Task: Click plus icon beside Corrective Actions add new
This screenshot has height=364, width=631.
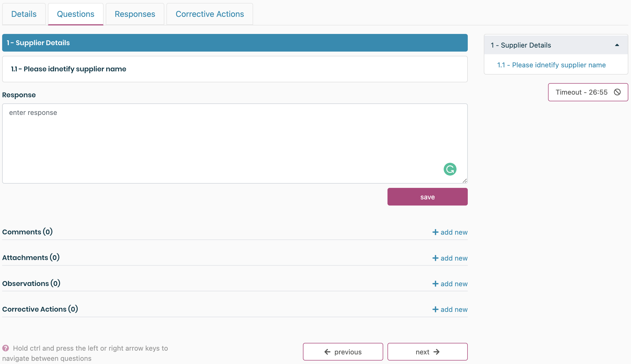Action: click(x=435, y=309)
